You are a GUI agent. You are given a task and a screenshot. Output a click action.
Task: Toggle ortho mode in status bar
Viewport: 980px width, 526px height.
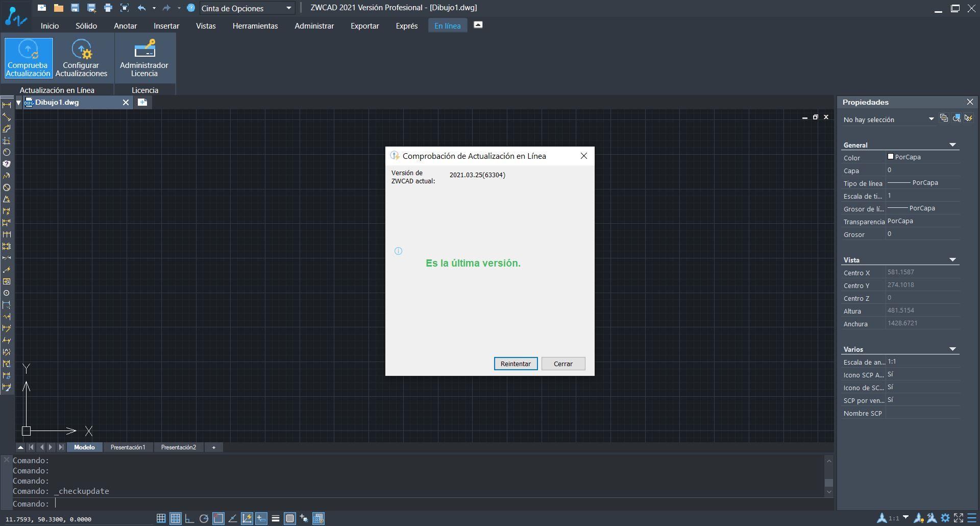click(x=189, y=518)
